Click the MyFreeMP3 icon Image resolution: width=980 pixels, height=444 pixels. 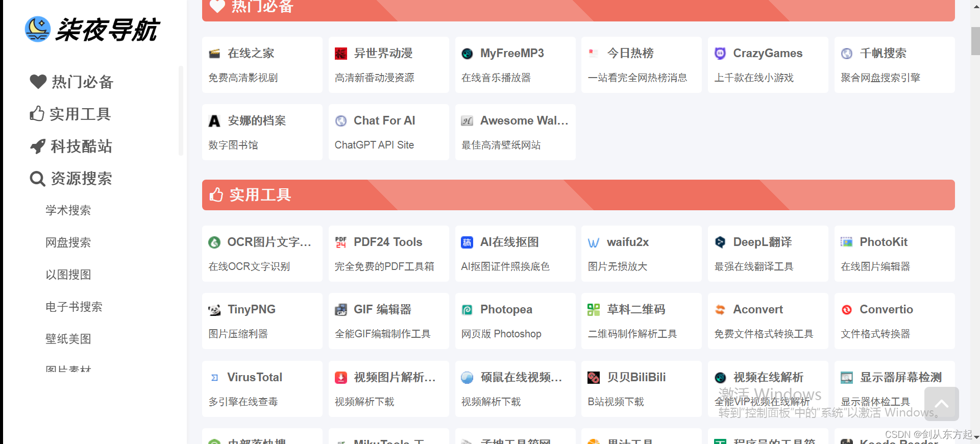[x=467, y=54]
